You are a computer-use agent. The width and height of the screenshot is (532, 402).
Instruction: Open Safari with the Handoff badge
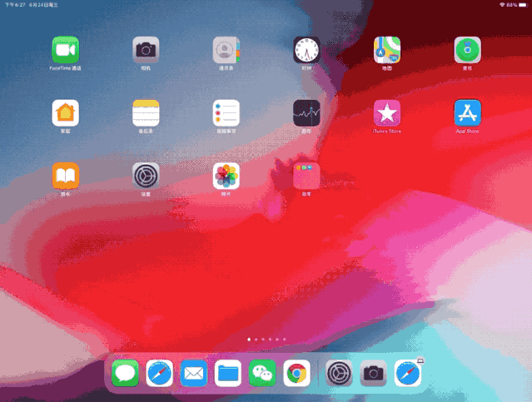(x=408, y=373)
